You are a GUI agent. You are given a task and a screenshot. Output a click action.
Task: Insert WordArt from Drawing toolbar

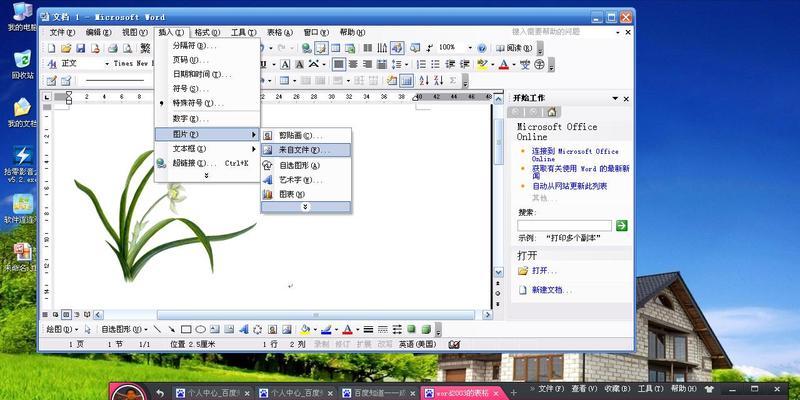pos(244,329)
